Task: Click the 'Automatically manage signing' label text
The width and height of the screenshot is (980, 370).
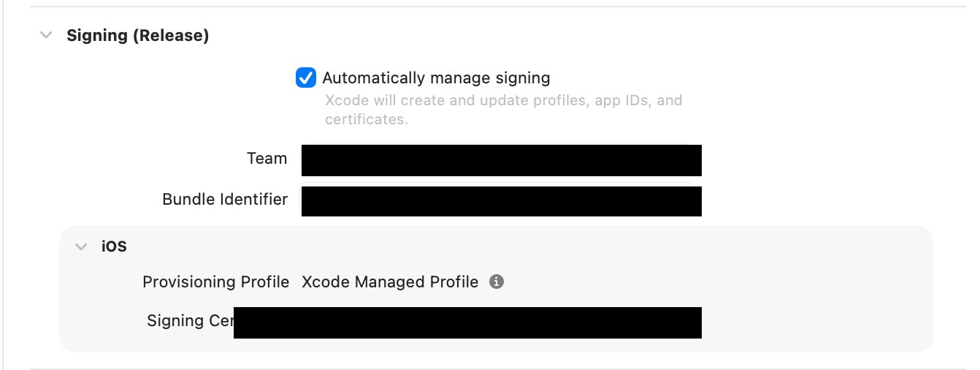Action: [x=436, y=78]
